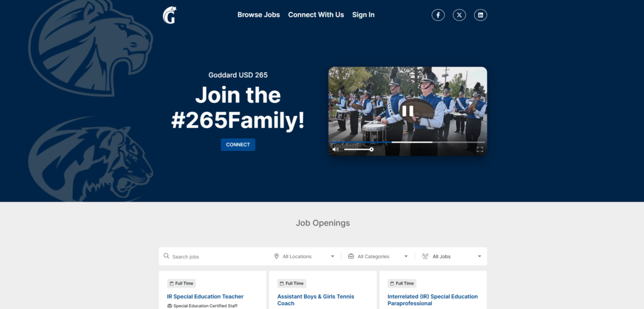Click the briefcase categories icon

pyautogui.click(x=351, y=256)
